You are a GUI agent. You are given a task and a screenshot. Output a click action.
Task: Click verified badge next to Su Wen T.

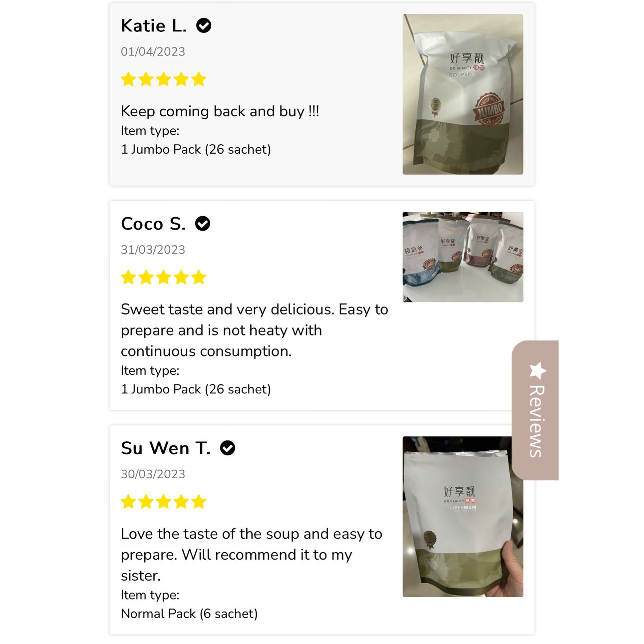228,448
